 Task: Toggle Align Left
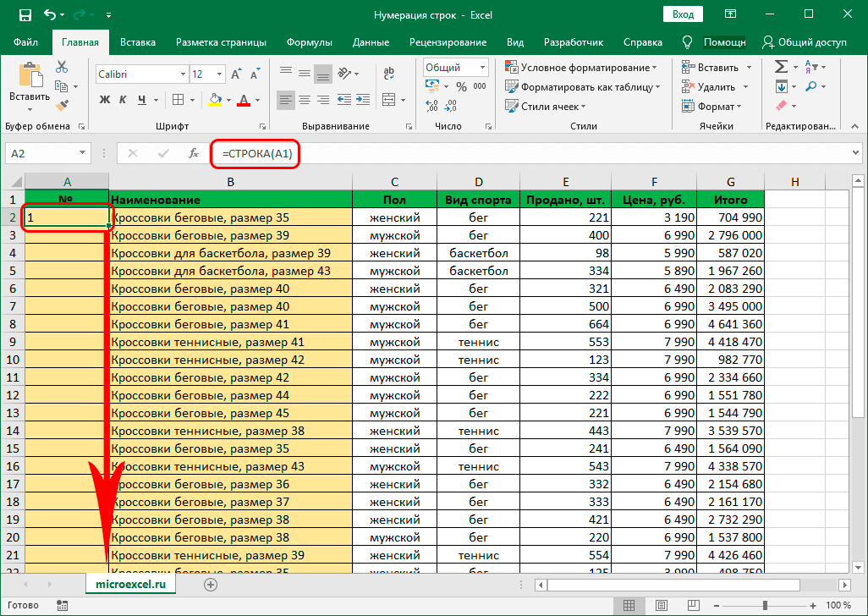point(286,100)
